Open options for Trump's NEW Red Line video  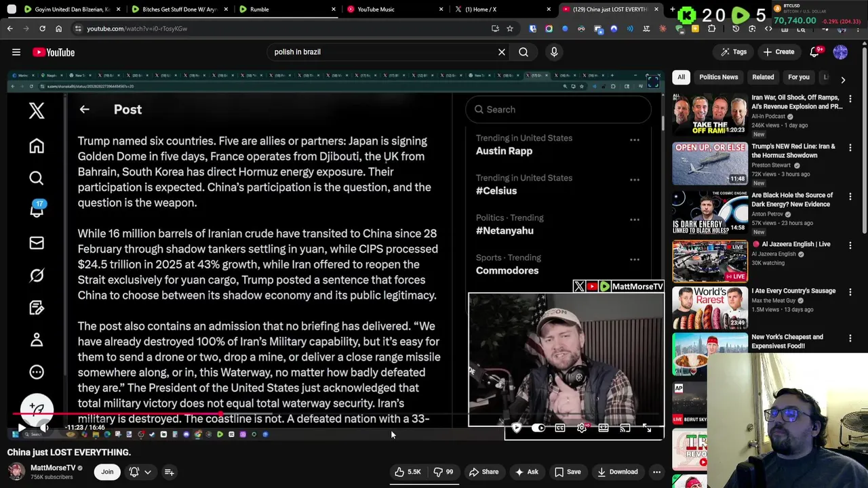pos(850,148)
